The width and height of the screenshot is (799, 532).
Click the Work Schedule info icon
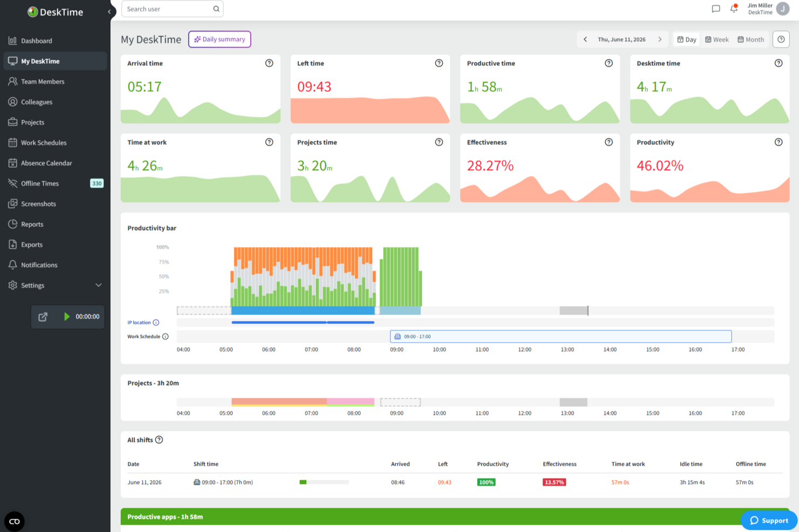(165, 337)
